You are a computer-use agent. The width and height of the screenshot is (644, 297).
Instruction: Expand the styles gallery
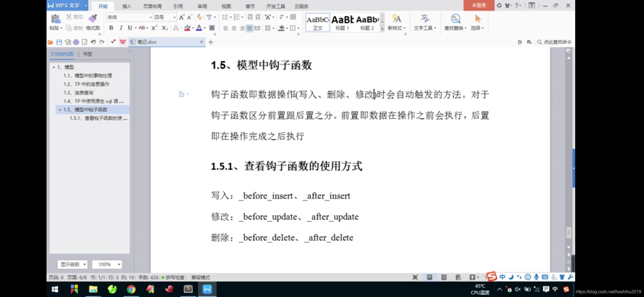click(x=382, y=29)
